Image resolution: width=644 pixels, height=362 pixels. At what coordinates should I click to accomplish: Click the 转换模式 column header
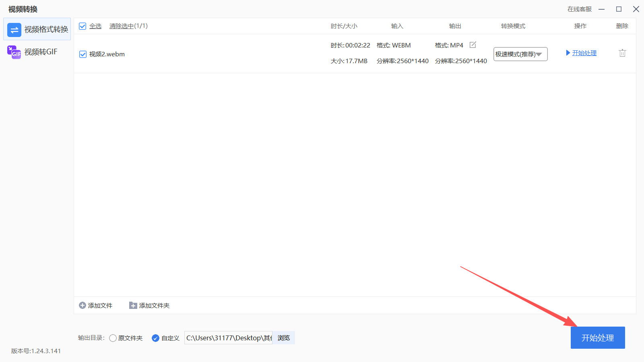pyautogui.click(x=513, y=26)
